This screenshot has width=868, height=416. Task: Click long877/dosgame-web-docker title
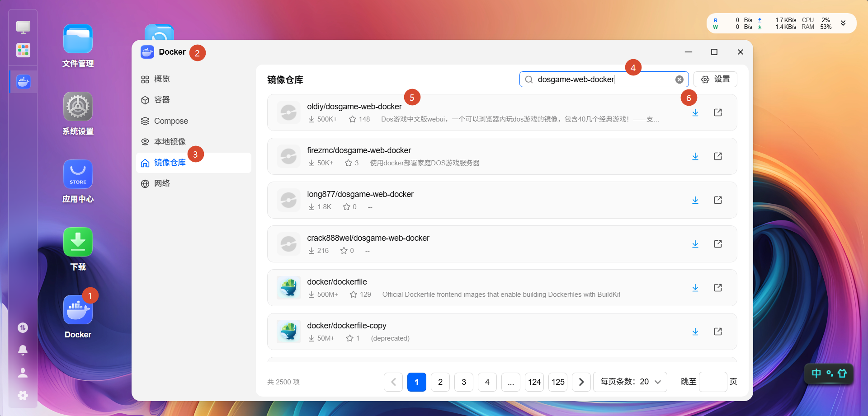[360, 194]
